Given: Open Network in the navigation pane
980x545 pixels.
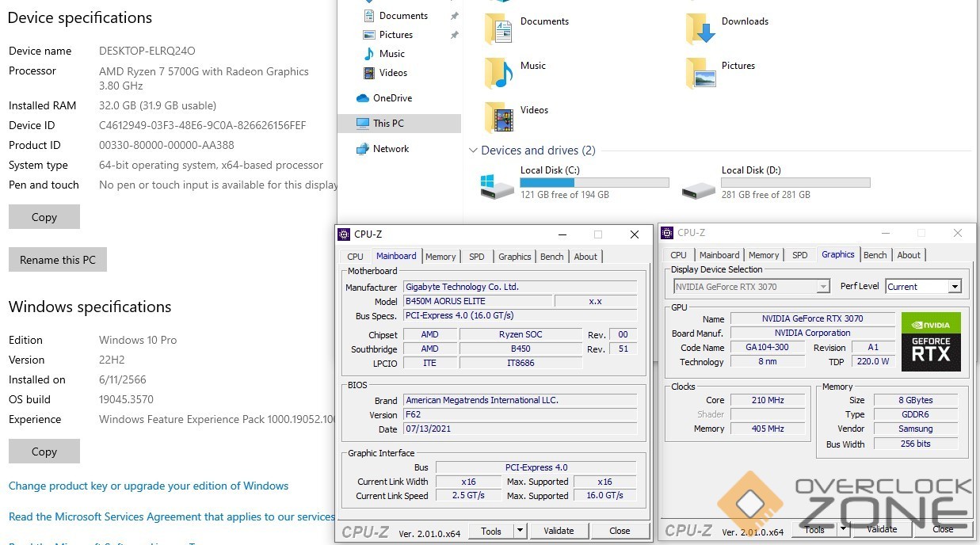Looking at the screenshot, I should pyautogui.click(x=391, y=149).
